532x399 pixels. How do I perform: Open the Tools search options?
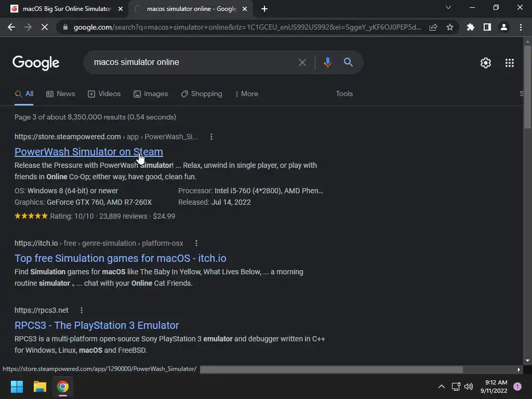tap(344, 94)
